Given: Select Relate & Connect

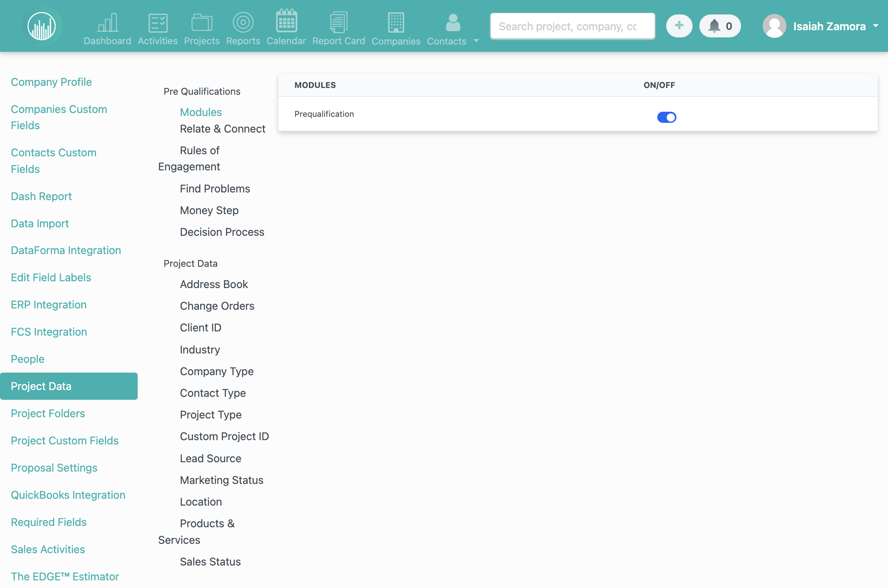Looking at the screenshot, I should [223, 129].
